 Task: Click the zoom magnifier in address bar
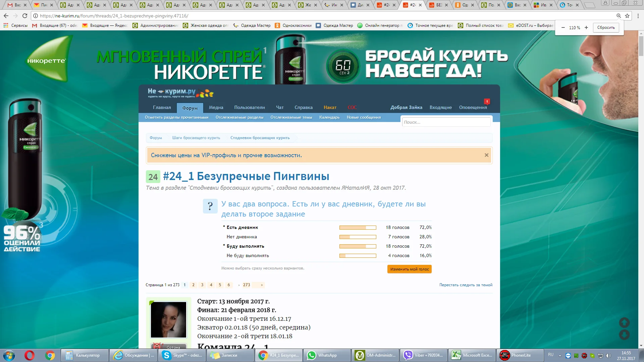tap(619, 16)
